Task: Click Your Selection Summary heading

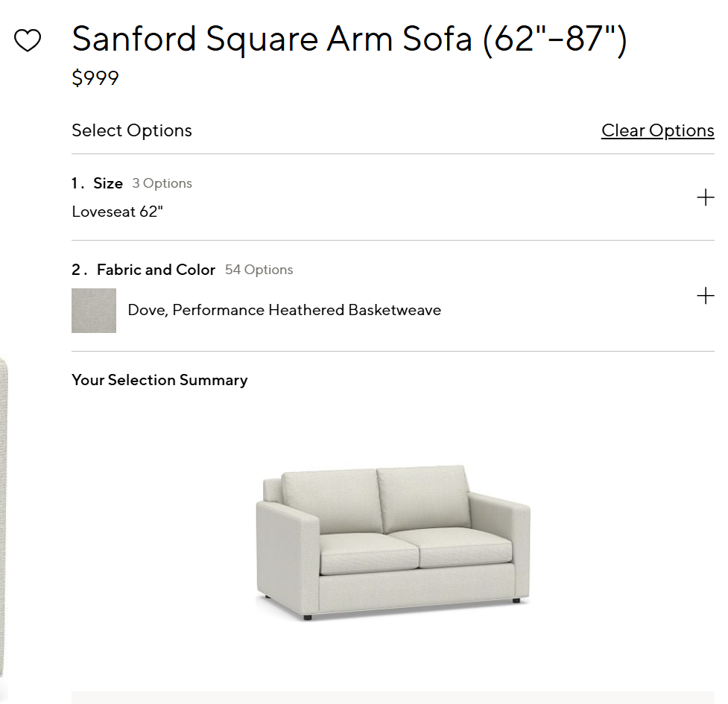Action: 159,380
